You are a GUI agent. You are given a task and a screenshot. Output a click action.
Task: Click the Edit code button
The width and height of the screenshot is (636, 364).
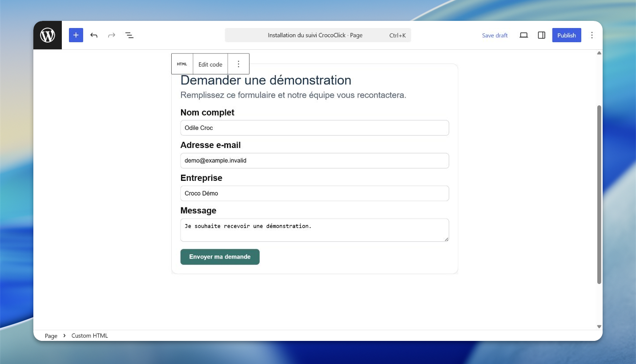pos(210,64)
